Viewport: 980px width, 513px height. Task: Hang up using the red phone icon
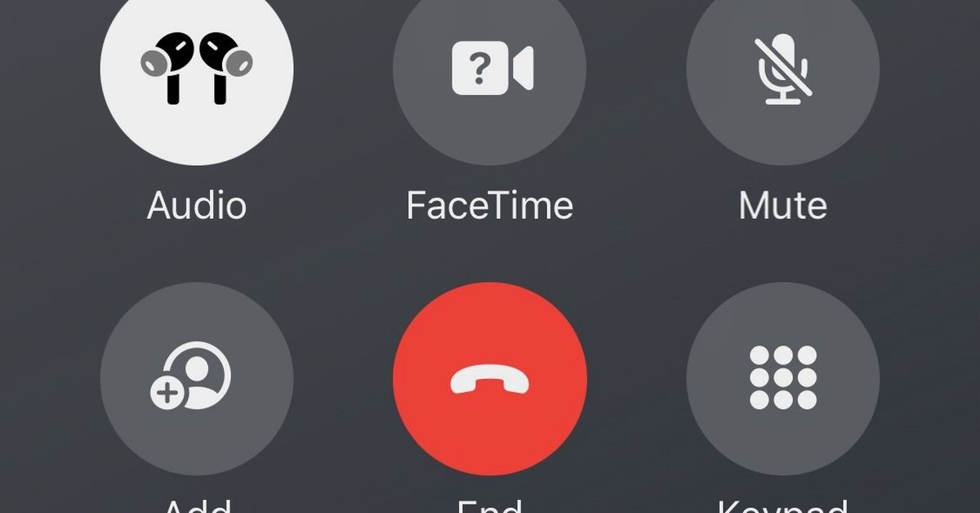click(x=489, y=379)
